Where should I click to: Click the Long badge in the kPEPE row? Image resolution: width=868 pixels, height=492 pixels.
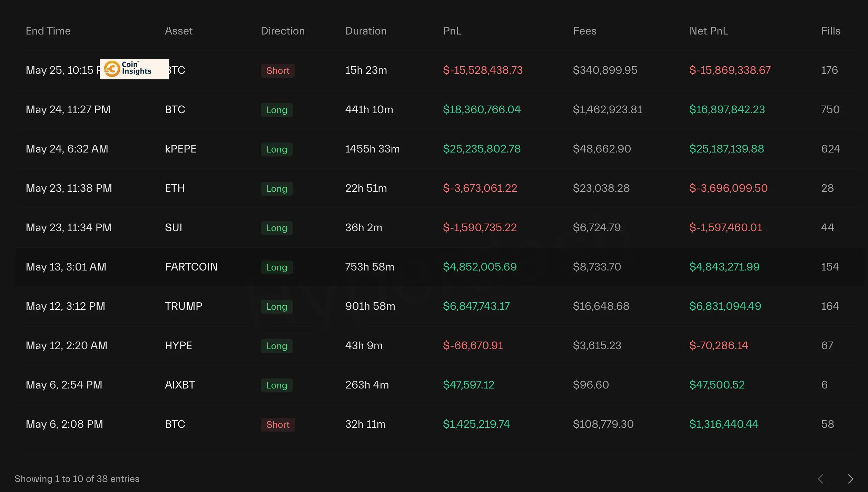(x=277, y=149)
